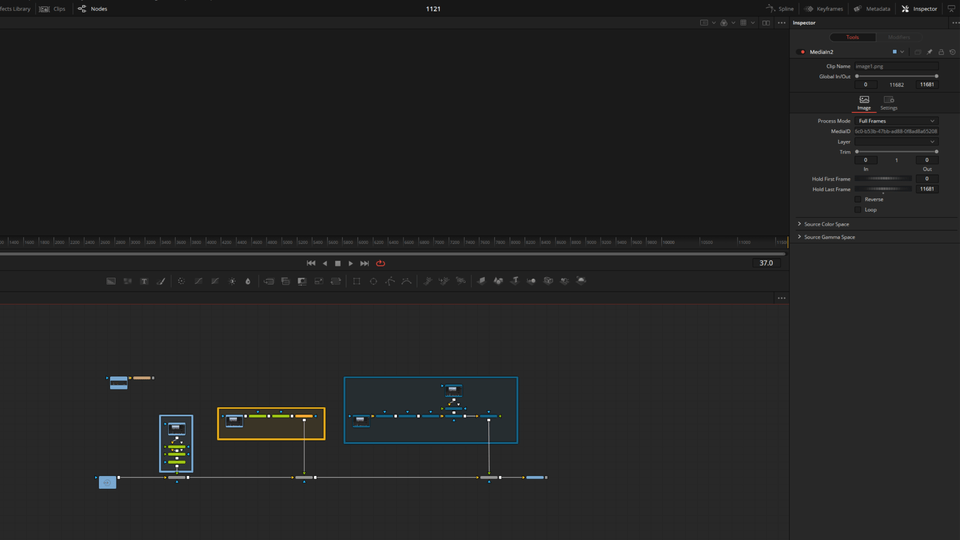
Task: Jump to the first frame
Action: [310, 263]
